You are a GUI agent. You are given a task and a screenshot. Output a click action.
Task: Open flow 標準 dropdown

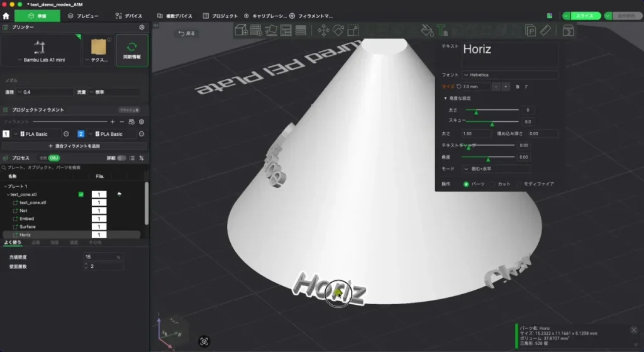pos(114,92)
